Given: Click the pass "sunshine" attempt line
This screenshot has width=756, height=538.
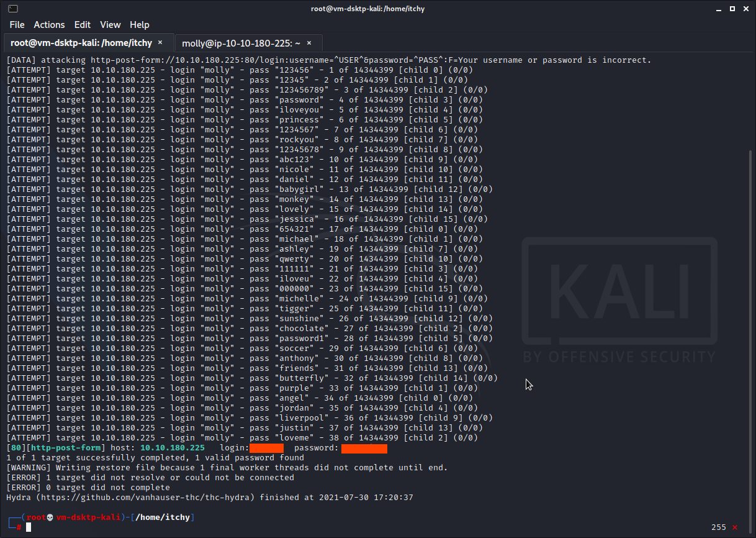Looking at the screenshot, I should point(250,319).
